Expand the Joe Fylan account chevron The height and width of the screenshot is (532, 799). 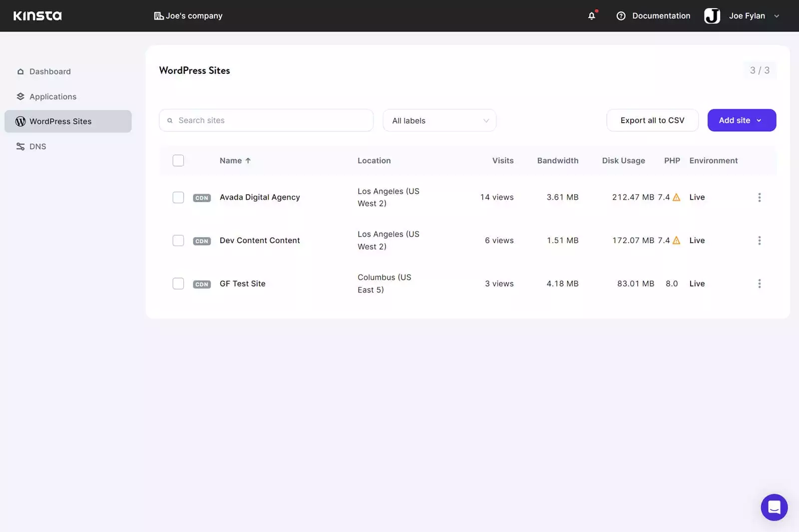(x=777, y=16)
